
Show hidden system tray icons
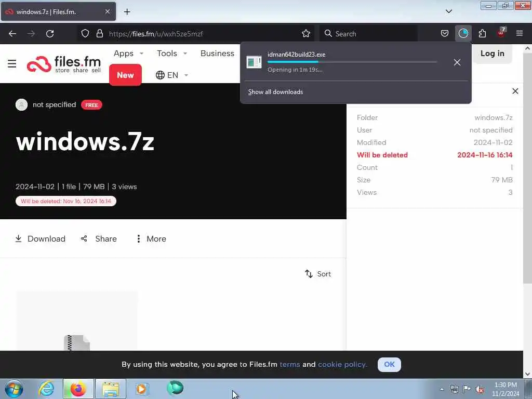click(x=442, y=389)
